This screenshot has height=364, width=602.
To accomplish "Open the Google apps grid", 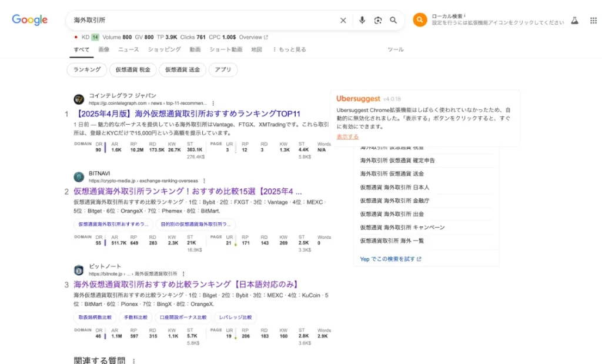I will [593, 21].
